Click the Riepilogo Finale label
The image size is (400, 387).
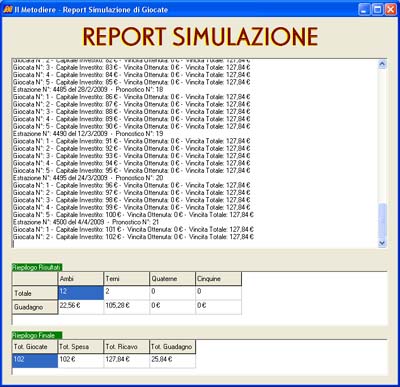37,335
